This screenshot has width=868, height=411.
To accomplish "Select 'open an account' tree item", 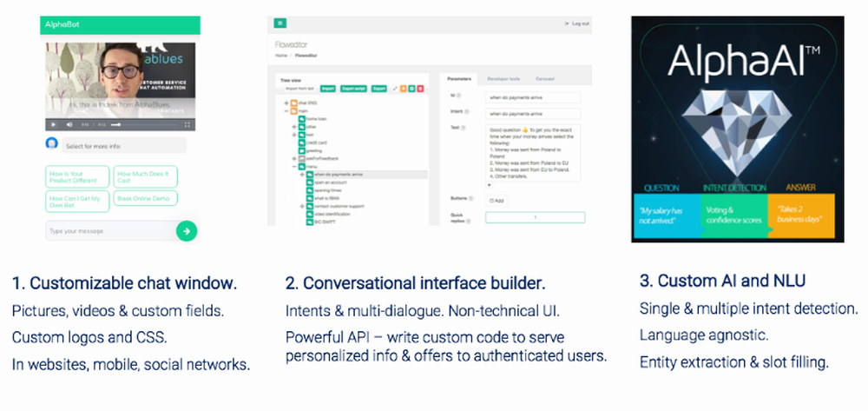I will (x=331, y=182).
